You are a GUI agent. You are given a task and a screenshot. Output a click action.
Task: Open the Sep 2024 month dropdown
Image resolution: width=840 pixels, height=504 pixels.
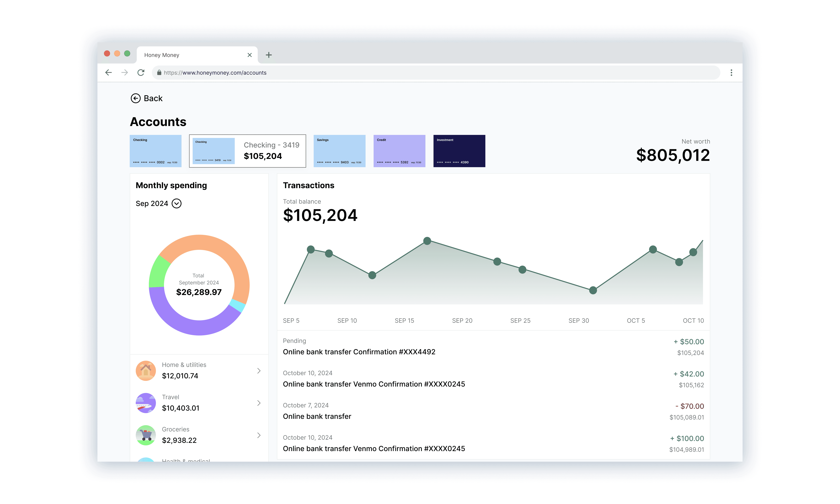point(177,203)
